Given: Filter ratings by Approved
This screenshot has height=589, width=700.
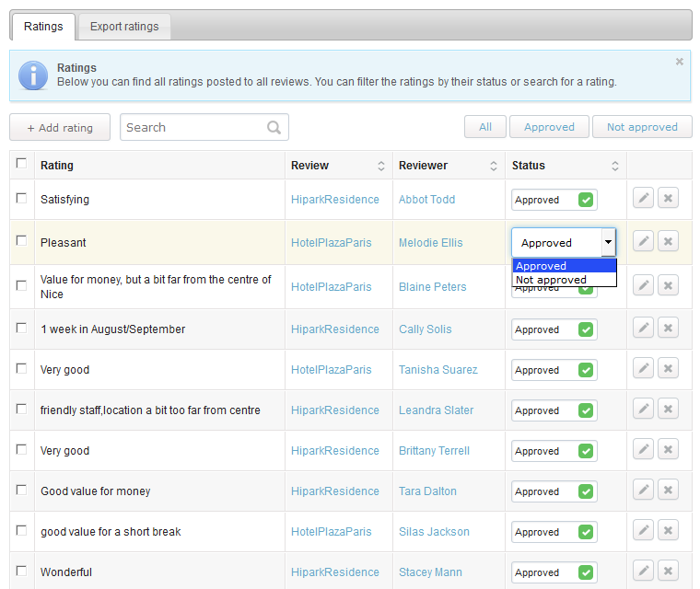Looking at the screenshot, I should point(549,127).
